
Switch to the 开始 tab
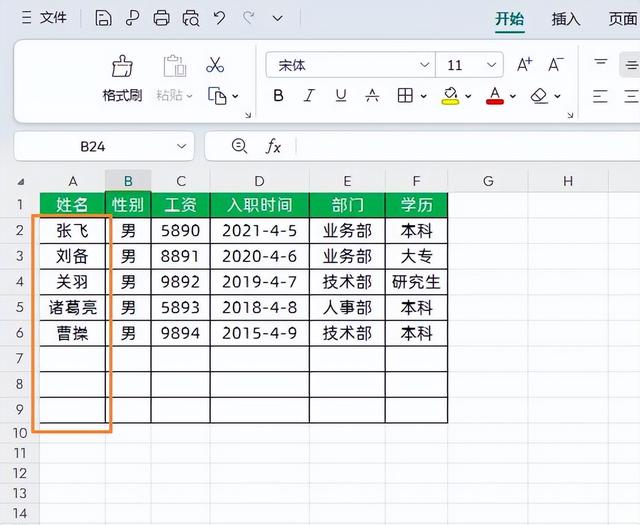point(509,19)
